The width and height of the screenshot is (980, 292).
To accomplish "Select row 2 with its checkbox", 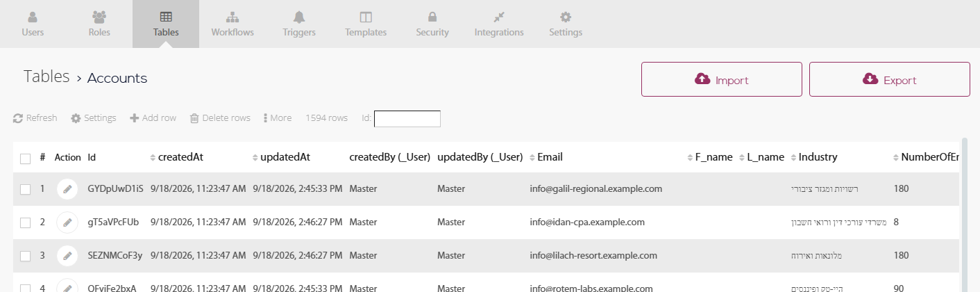I will tap(25, 222).
